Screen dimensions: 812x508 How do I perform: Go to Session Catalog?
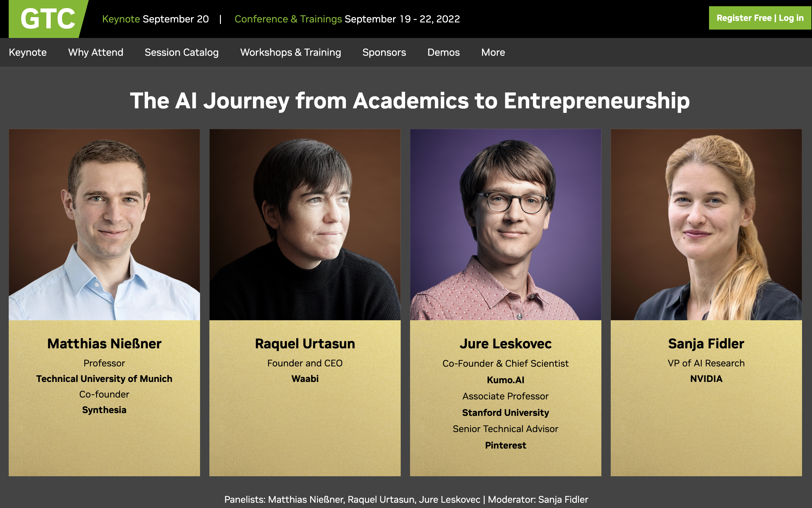[182, 52]
